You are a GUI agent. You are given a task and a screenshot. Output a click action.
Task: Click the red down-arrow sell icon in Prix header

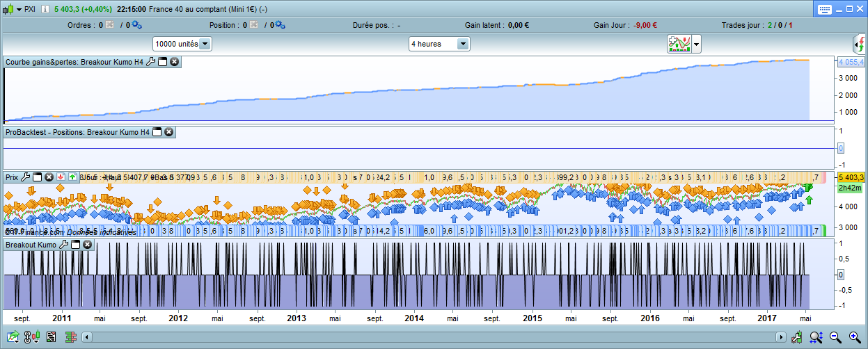[x=61, y=177]
